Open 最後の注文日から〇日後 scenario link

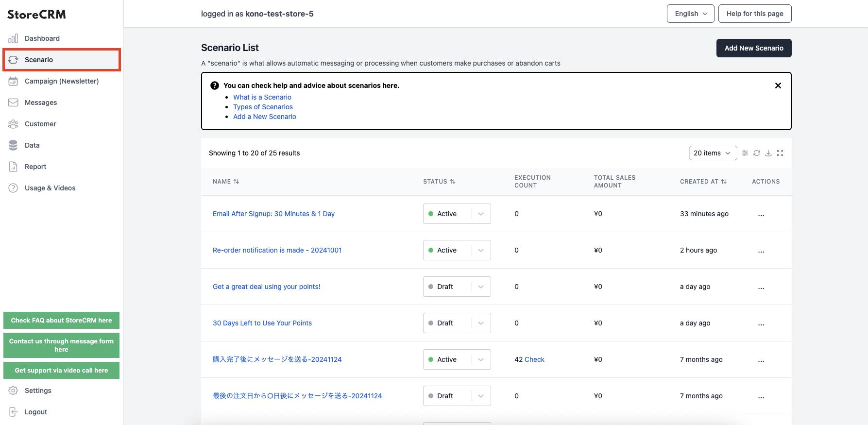pyautogui.click(x=297, y=396)
